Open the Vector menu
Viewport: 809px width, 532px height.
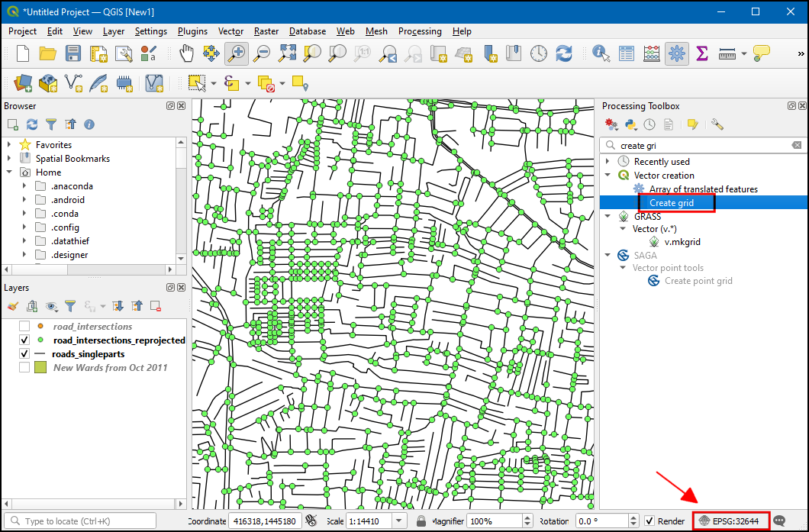[230, 31]
